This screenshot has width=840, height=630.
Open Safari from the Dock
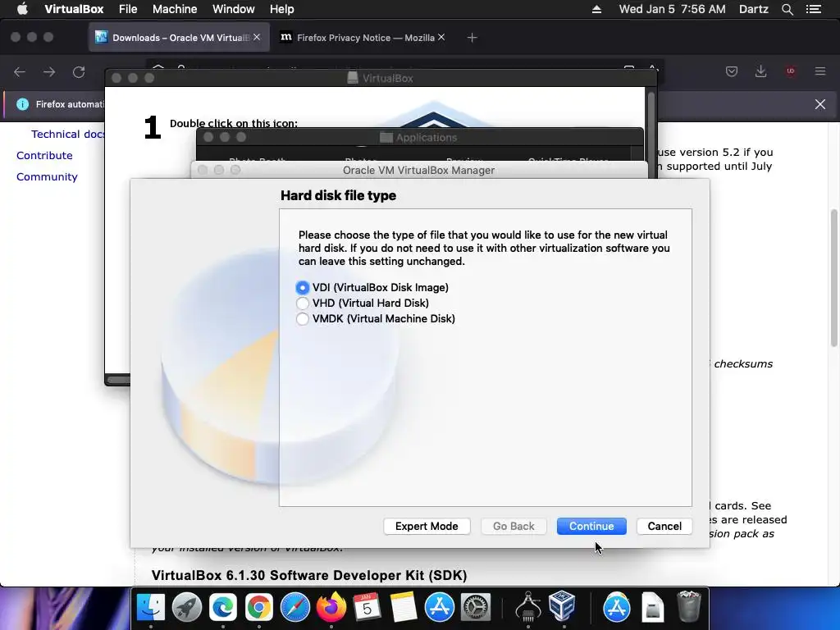click(295, 608)
